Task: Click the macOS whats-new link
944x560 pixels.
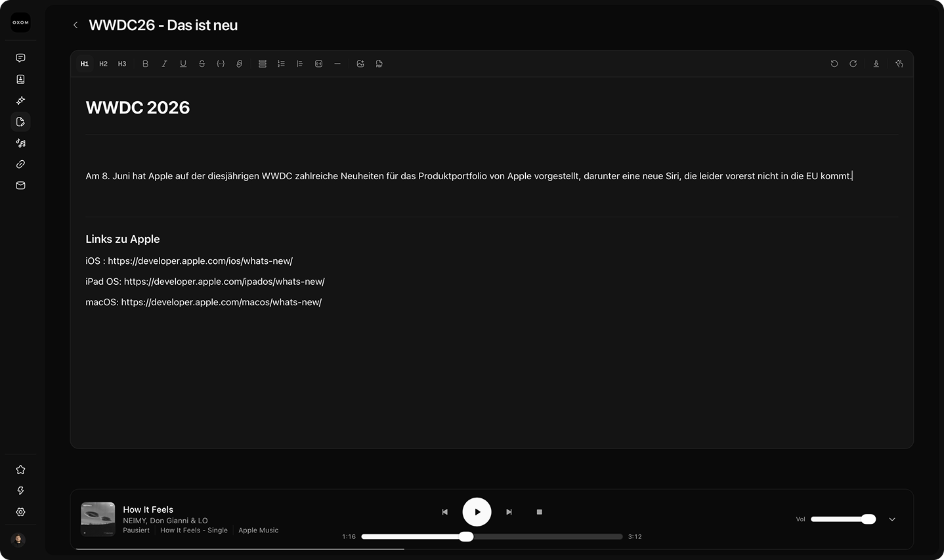Action: click(x=221, y=302)
